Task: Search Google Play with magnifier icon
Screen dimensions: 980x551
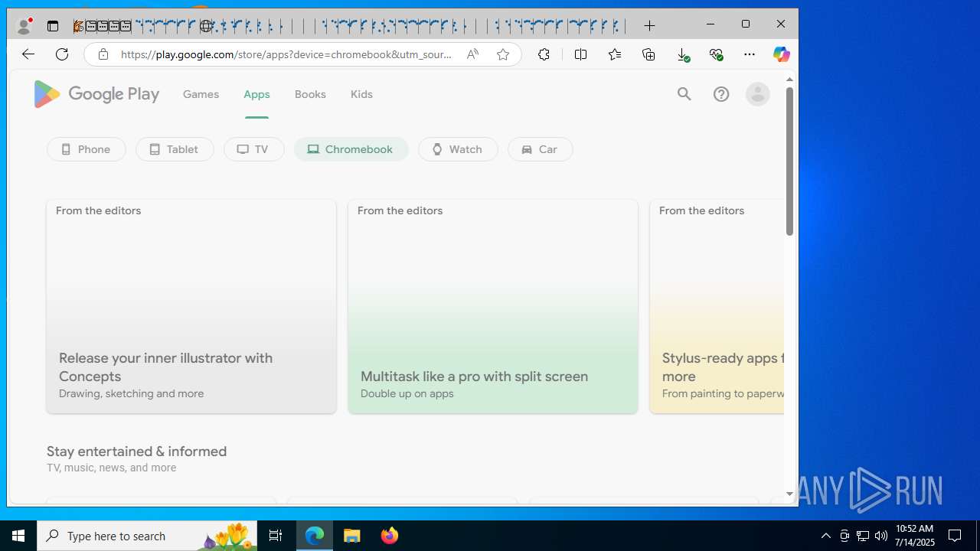Action: point(684,94)
